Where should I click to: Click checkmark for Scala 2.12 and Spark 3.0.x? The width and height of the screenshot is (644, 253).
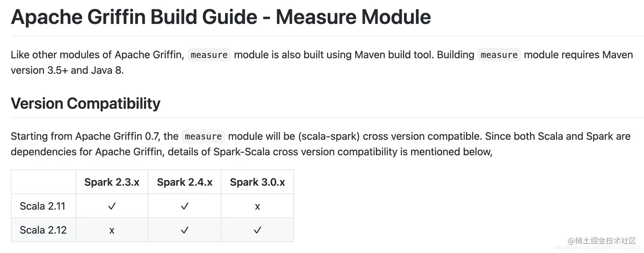coord(257,230)
